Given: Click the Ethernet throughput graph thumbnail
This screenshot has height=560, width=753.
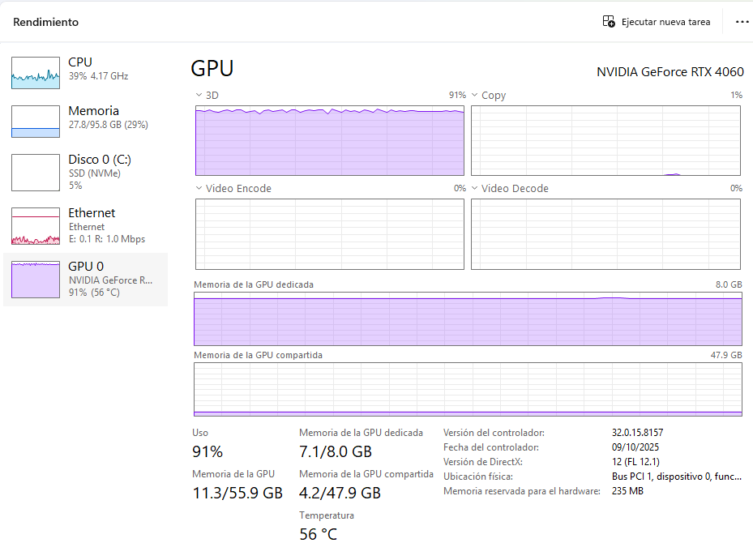Looking at the screenshot, I should (x=36, y=225).
